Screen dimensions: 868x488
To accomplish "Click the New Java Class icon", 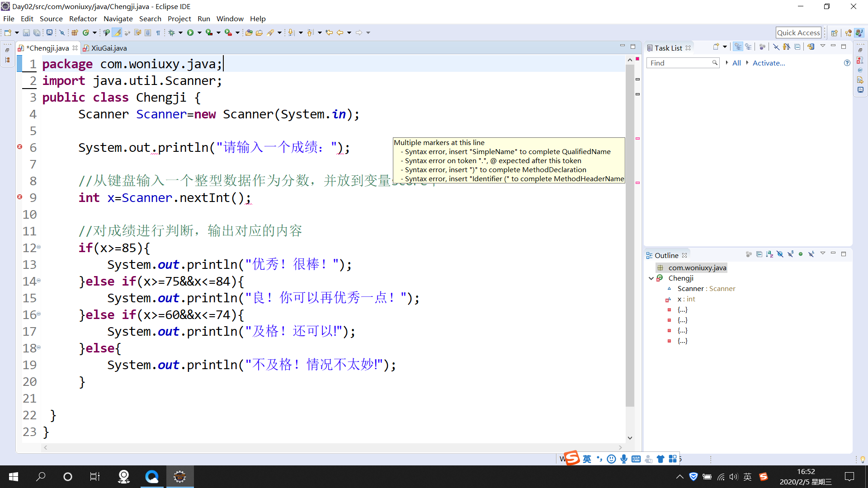I will click(85, 33).
